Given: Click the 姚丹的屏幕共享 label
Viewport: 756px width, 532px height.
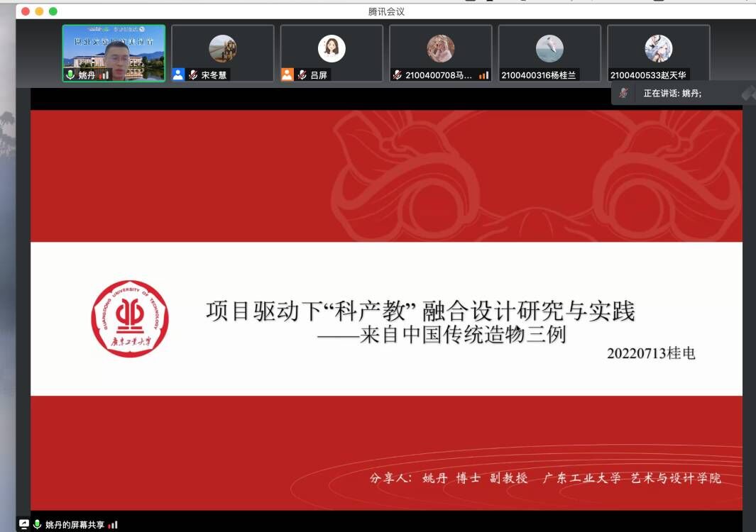Looking at the screenshot, I should coord(75,525).
